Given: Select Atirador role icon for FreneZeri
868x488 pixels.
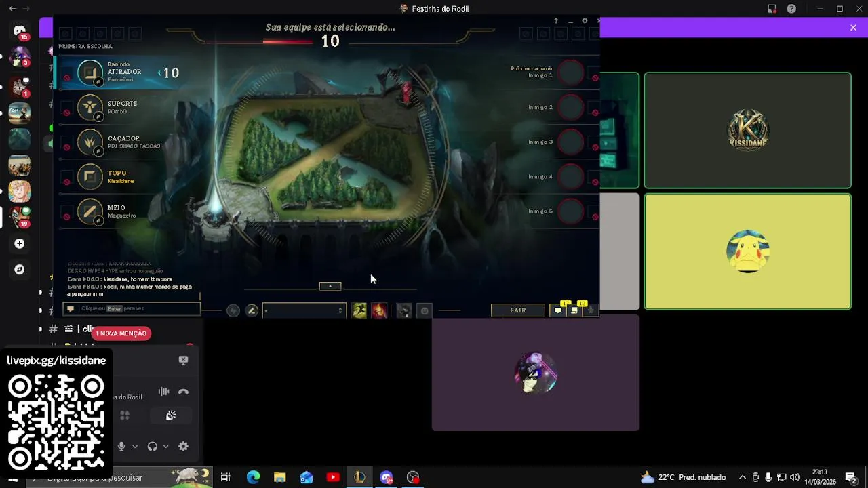Looking at the screenshot, I should (x=90, y=73).
